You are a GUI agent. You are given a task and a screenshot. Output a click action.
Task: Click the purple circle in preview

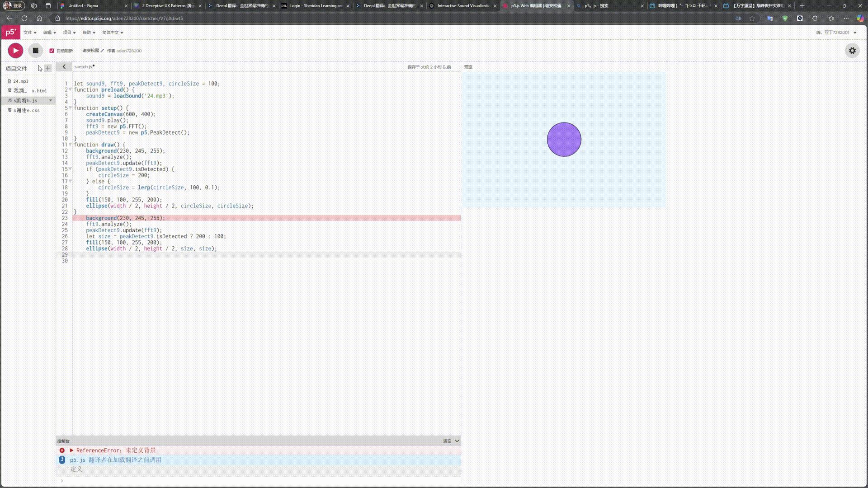point(564,140)
